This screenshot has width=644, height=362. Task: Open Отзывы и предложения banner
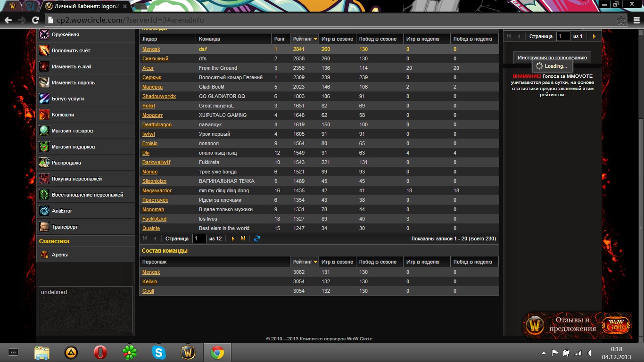(x=576, y=325)
